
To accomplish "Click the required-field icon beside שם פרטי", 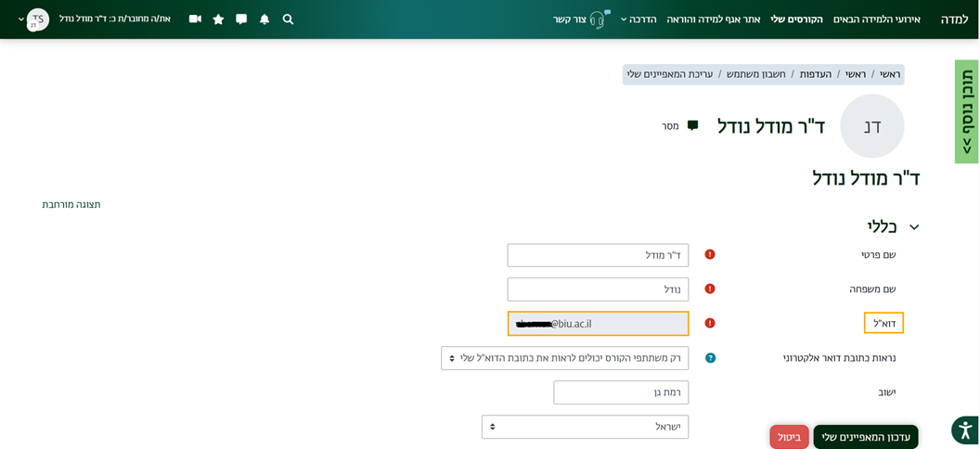I will 710,254.
